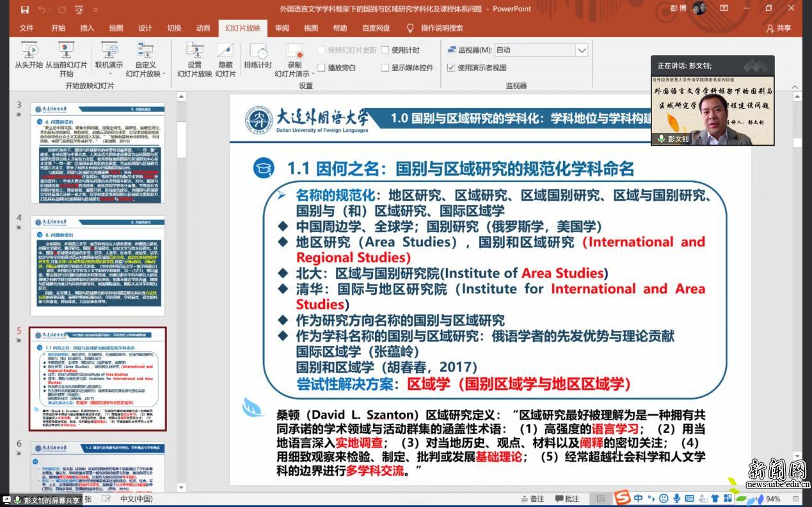Image resolution: width=812 pixels, height=507 pixels.
Task: Undo the last action
Action: pos(43,9)
